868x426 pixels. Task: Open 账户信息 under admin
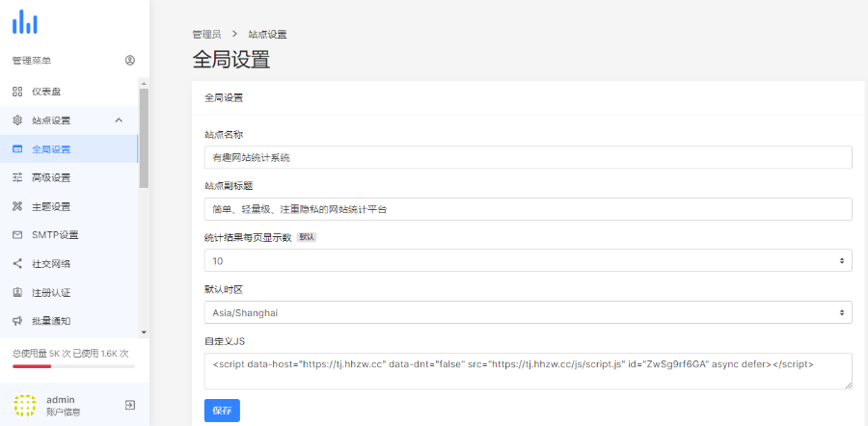63,413
